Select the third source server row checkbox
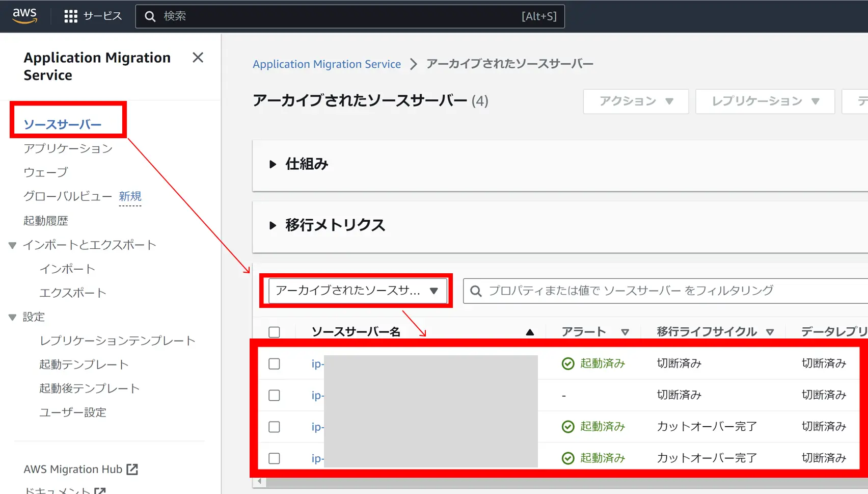 tap(274, 427)
